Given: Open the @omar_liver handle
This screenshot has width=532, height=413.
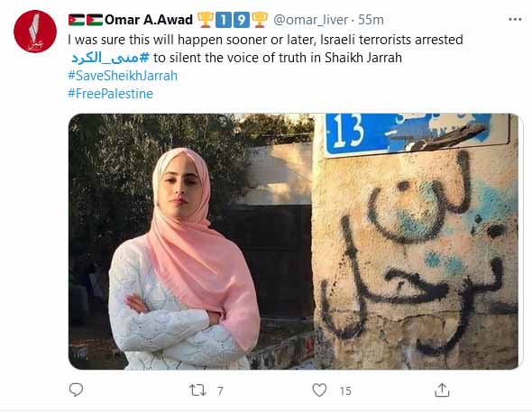Looking at the screenshot, I should tap(310, 20).
